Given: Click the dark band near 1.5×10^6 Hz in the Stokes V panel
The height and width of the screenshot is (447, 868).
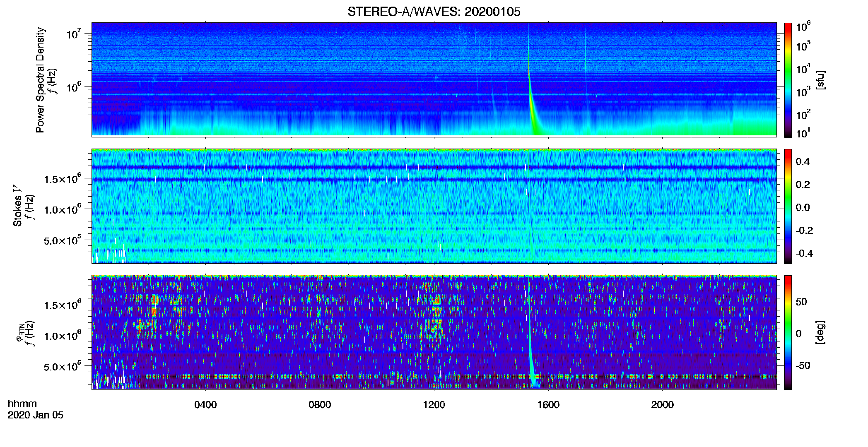Looking at the screenshot, I should pos(434,180).
